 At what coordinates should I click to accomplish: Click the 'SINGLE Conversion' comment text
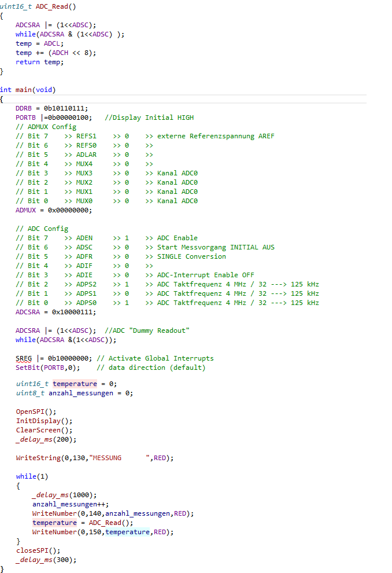coord(191,256)
